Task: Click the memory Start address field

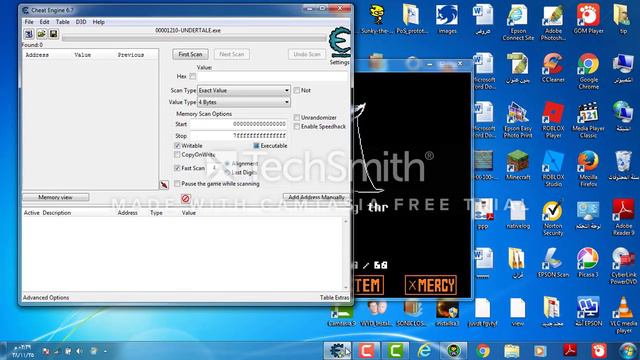Action: click(238, 124)
